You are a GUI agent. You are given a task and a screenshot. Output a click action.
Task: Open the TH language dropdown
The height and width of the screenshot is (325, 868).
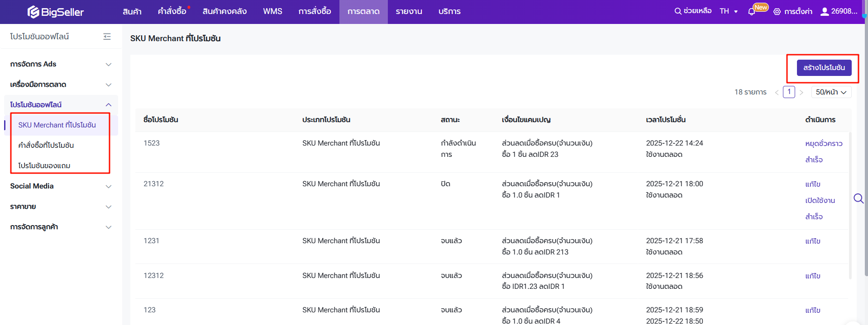[x=729, y=11]
